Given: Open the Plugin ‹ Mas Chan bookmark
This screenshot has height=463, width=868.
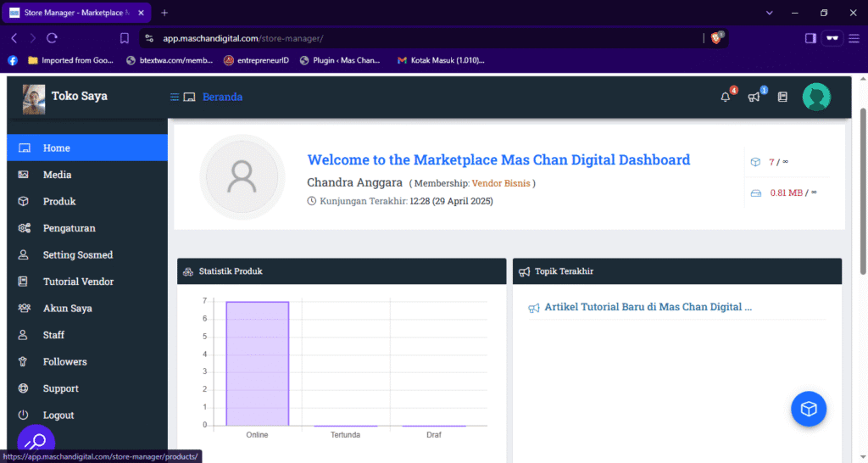Looking at the screenshot, I should click(340, 60).
